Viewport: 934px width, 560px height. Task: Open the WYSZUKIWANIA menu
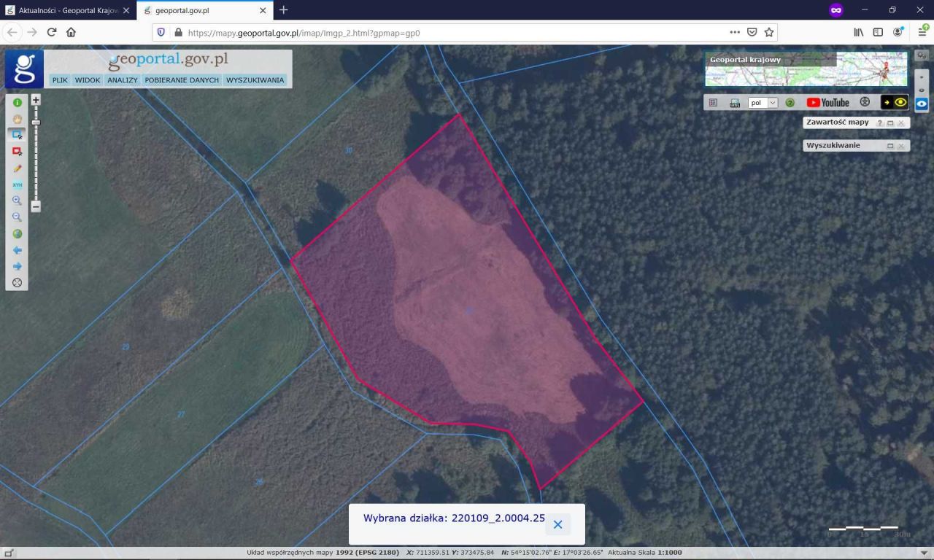(255, 80)
